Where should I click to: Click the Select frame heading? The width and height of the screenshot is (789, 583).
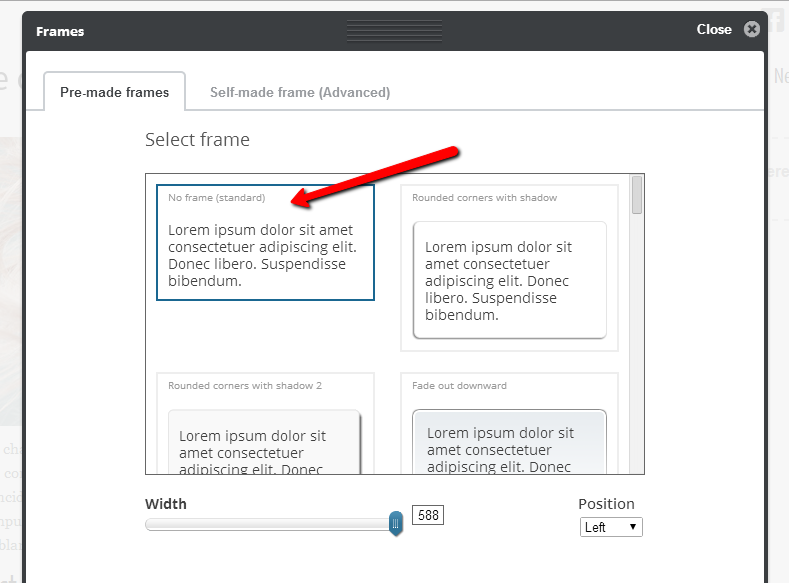click(197, 140)
